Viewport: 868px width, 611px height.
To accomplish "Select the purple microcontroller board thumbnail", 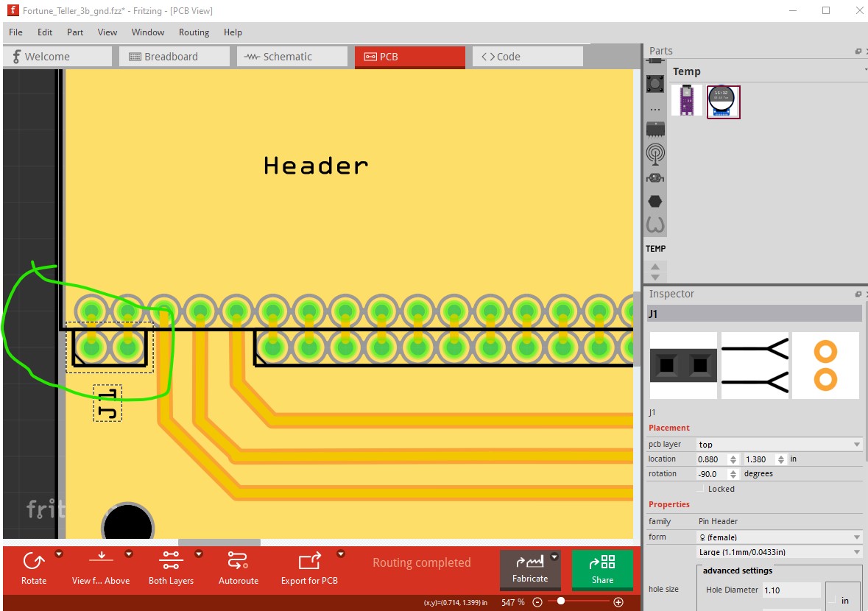I will [686, 101].
